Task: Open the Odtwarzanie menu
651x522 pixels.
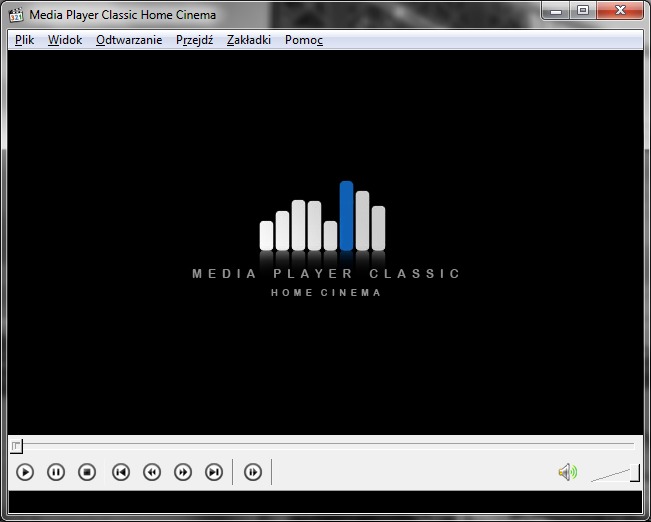Action: [129, 40]
